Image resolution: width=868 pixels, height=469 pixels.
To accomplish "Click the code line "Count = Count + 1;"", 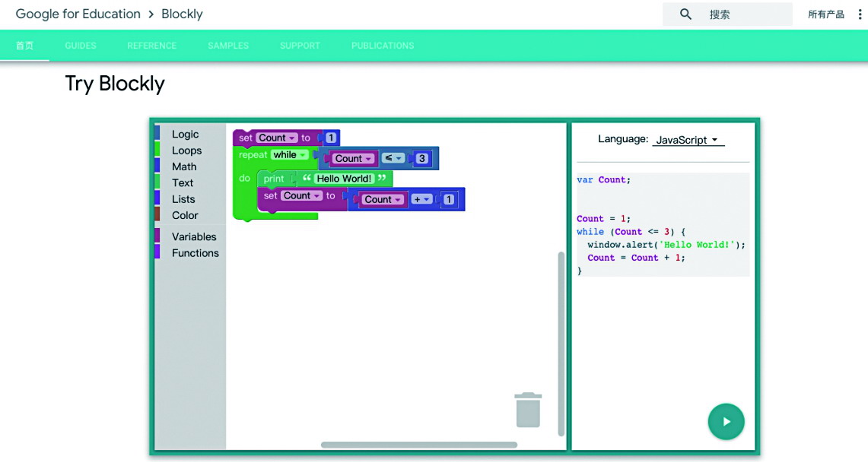I will pos(636,258).
